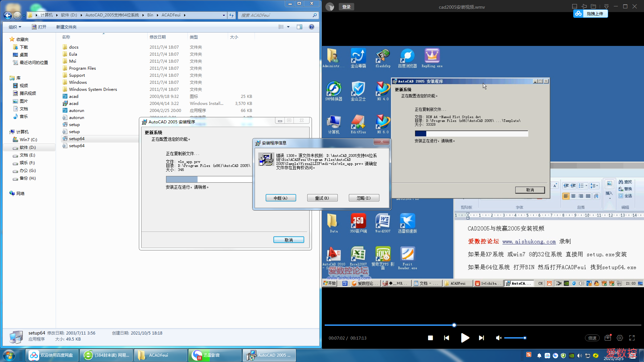Expand the address bar history dropdown
This screenshot has height=362, width=644.
pos(224,15)
